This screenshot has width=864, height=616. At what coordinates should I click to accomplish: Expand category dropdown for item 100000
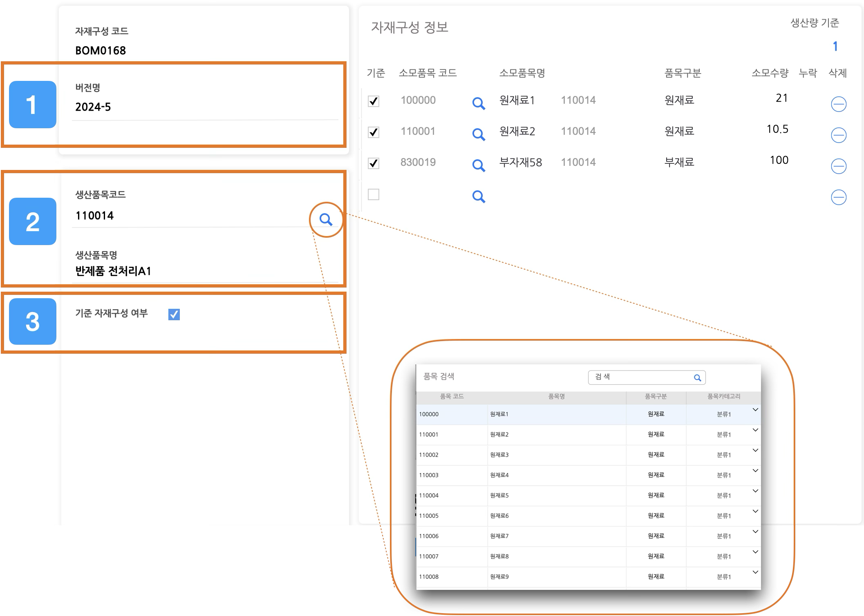755,410
